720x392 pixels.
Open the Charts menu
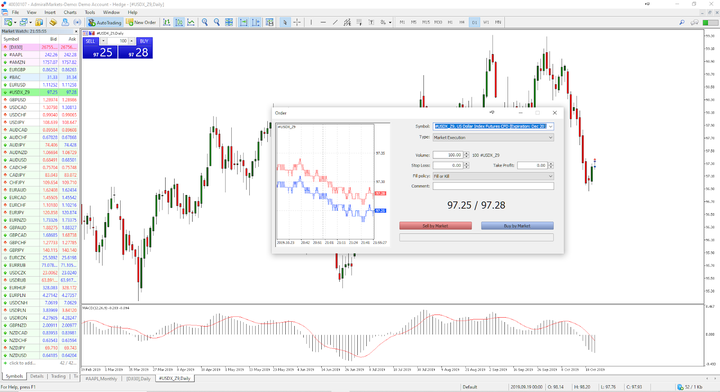pyautogui.click(x=70, y=12)
